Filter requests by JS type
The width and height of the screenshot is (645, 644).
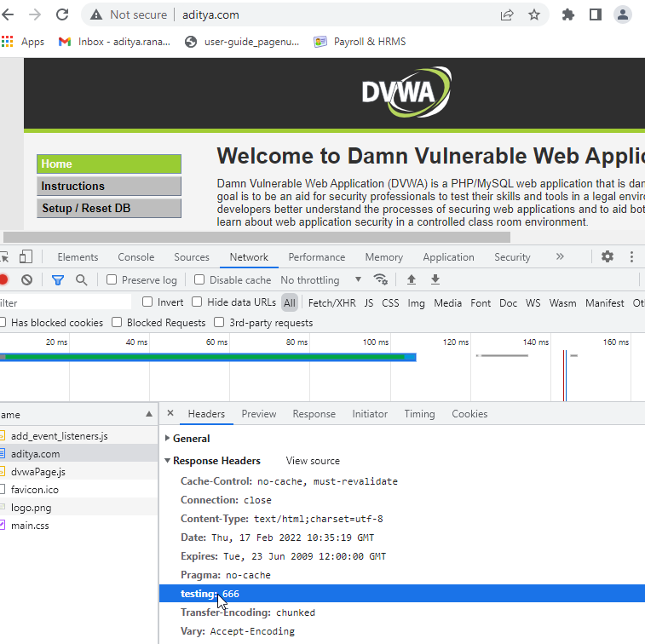click(x=369, y=302)
